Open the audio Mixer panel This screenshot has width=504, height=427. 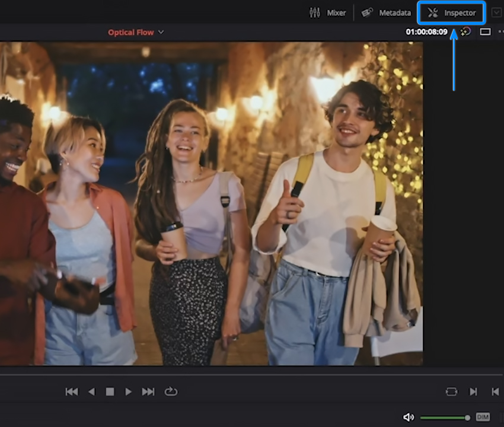pyautogui.click(x=327, y=13)
